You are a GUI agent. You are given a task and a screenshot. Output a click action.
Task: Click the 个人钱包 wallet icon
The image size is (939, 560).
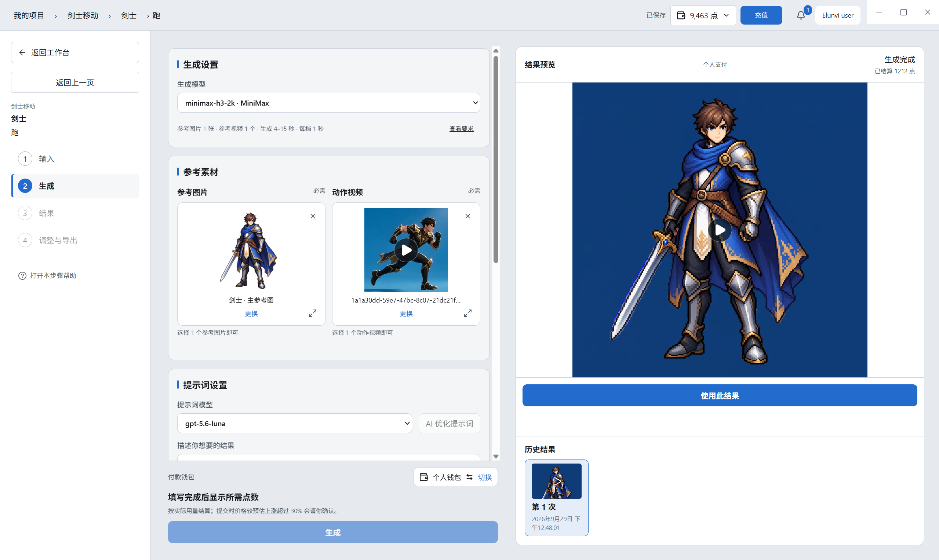[x=423, y=477]
